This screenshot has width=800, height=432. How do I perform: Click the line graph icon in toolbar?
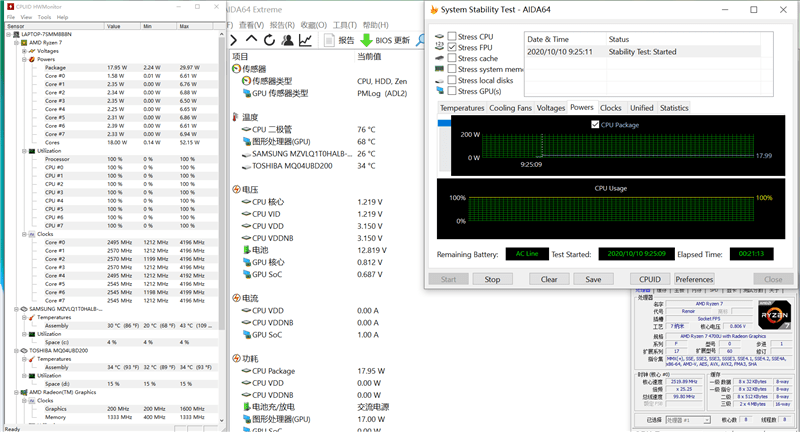click(305, 40)
